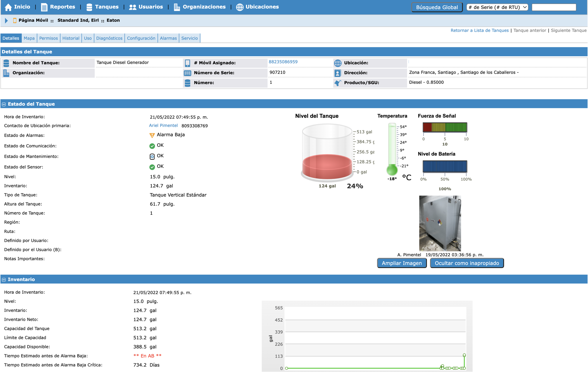Click the Página Móvil breadcrumb link

tap(33, 20)
